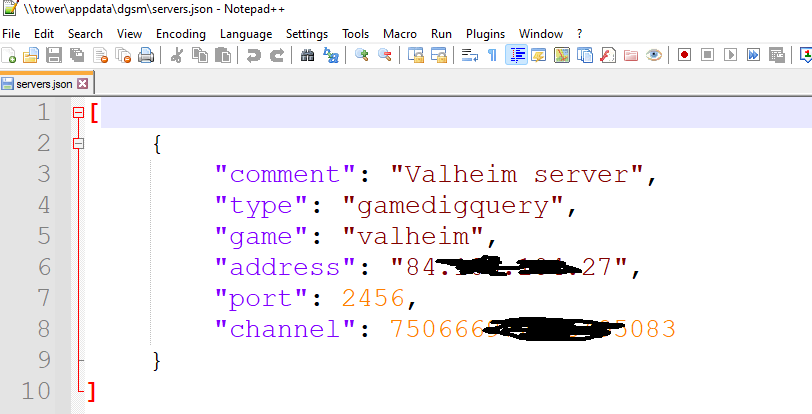Click the Close document toolbar icon
The width and height of the screenshot is (812, 414).
pyautogui.click(x=100, y=54)
